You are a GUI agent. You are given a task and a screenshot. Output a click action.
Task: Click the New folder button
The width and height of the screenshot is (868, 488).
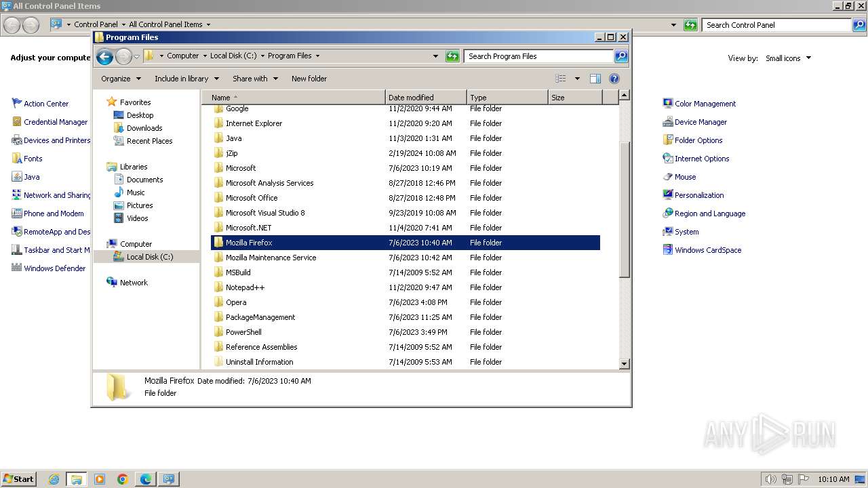click(309, 79)
